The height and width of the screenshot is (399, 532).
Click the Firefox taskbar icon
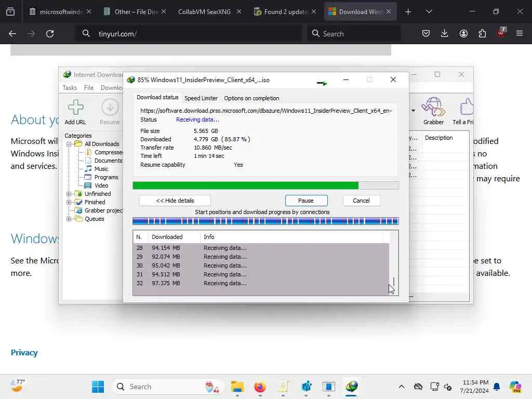point(260,387)
